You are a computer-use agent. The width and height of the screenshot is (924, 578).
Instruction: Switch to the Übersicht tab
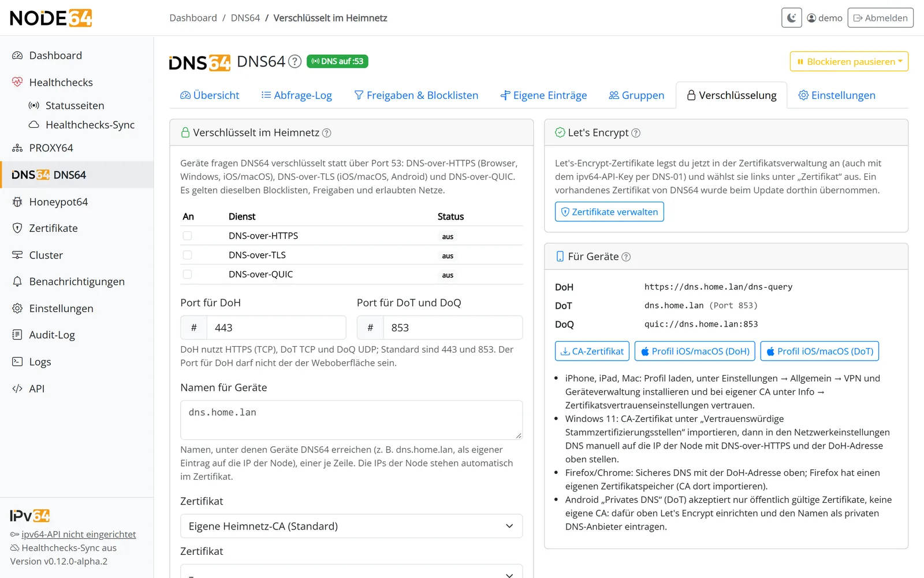(210, 95)
